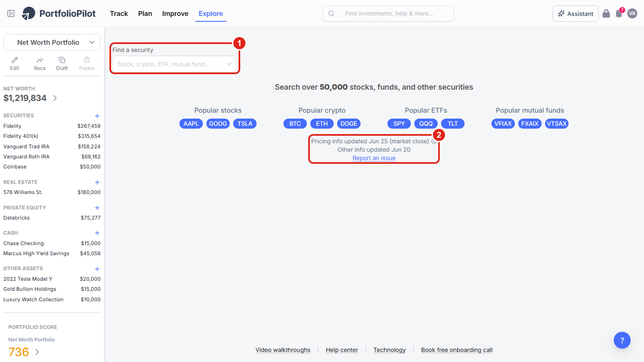The image size is (644, 362).
Task: Open the Find a security dropdown
Action: [x=174, y=64]
